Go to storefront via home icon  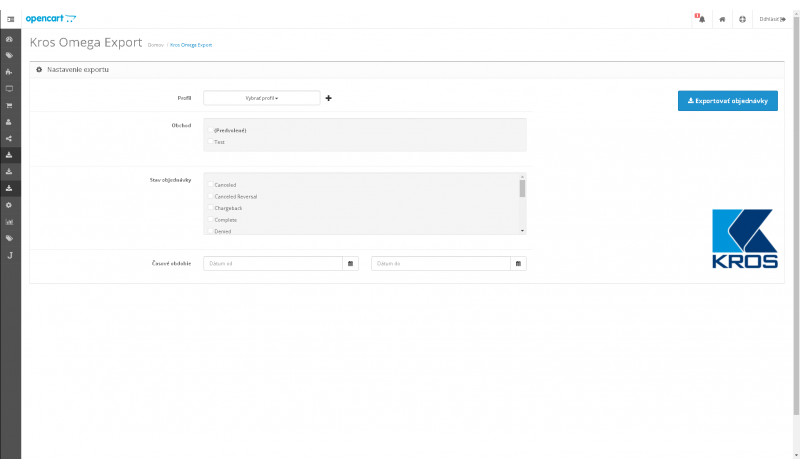[x=722, y=19]
